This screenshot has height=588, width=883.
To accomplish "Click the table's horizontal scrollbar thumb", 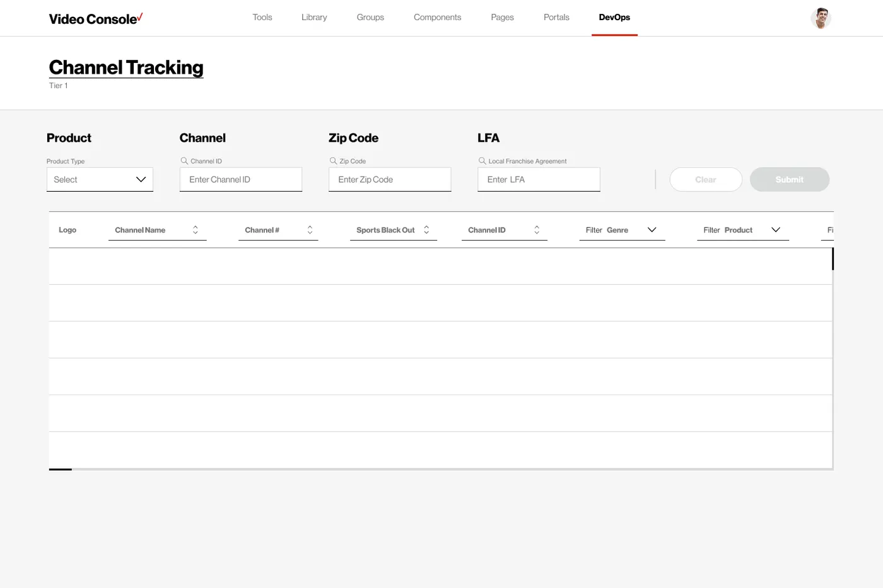I will click(61, 469).
